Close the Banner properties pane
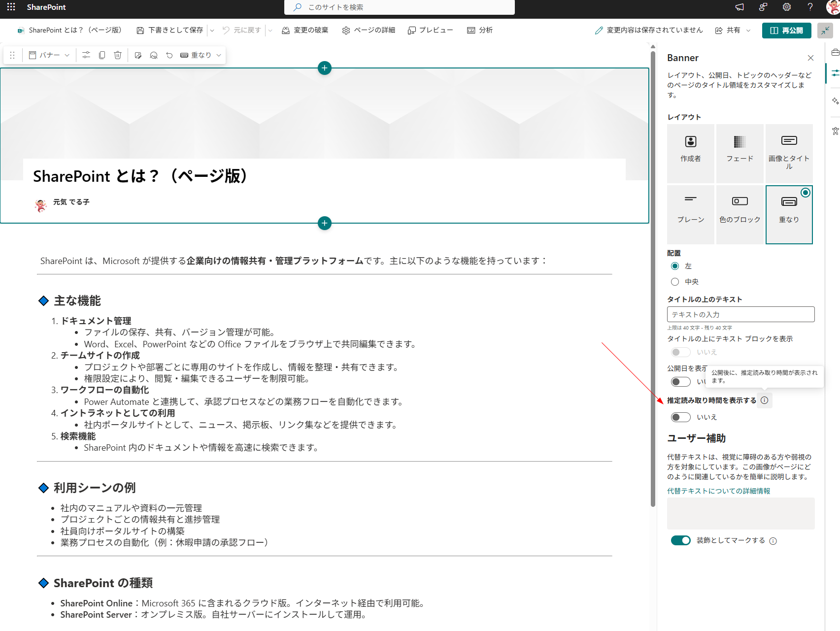840x631 pixels. (x=810, y=58)
